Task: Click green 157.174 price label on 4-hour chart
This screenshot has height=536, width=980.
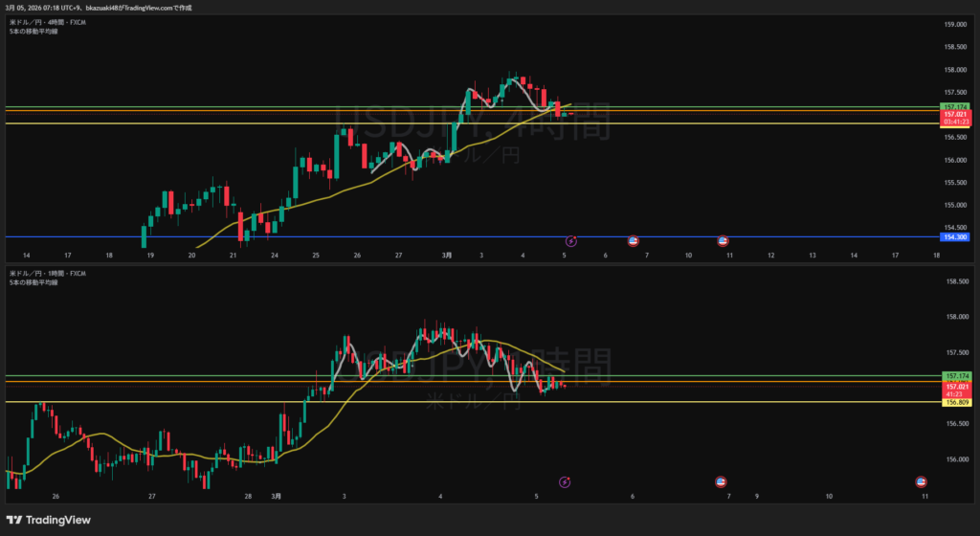Action: click(x=956, y=106)
